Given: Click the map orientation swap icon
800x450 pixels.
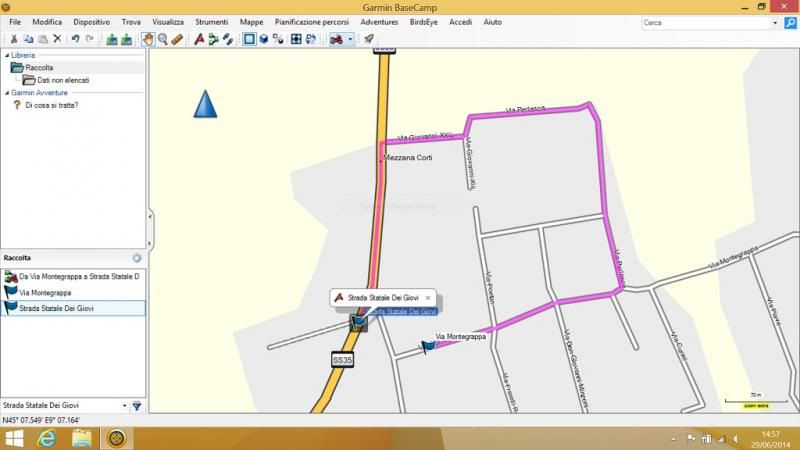Looking at the screenshot, I should (311, 39).
